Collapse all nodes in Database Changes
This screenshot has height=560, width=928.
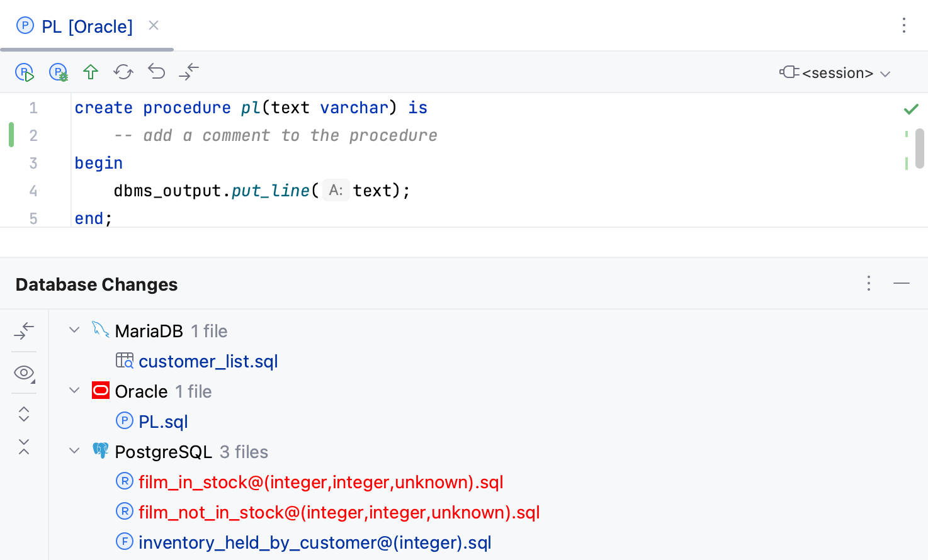click(x=24, y=447)
